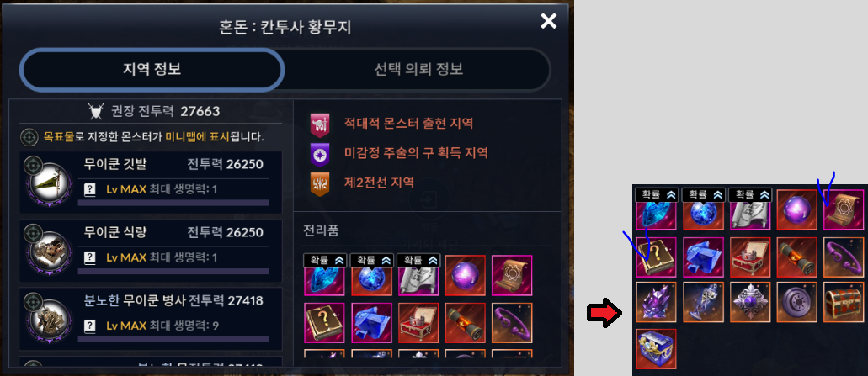The height and width of the screenshot is (376, 868).
Task: Click the red treasure chest in right panel
Action: coord(844,302)
